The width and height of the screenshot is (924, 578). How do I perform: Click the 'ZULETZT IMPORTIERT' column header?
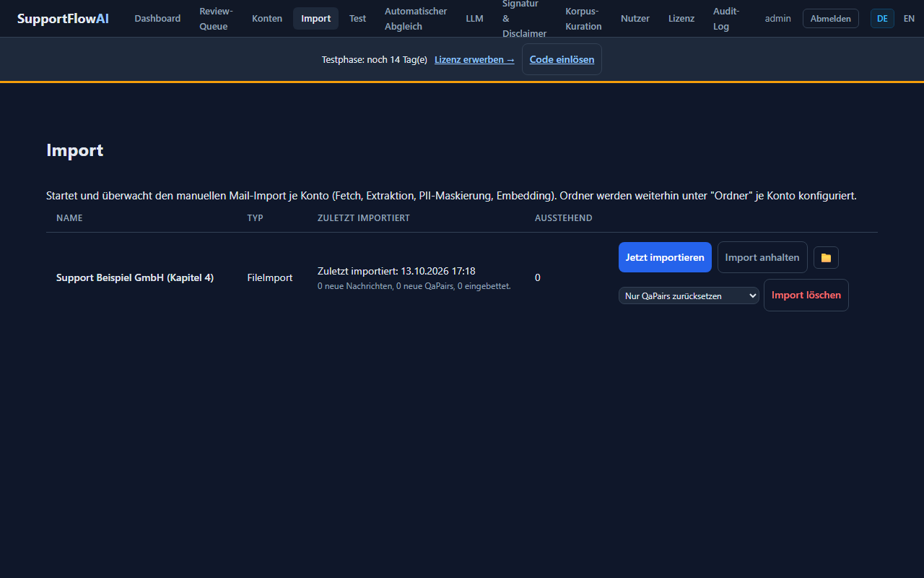coord(364,218)
